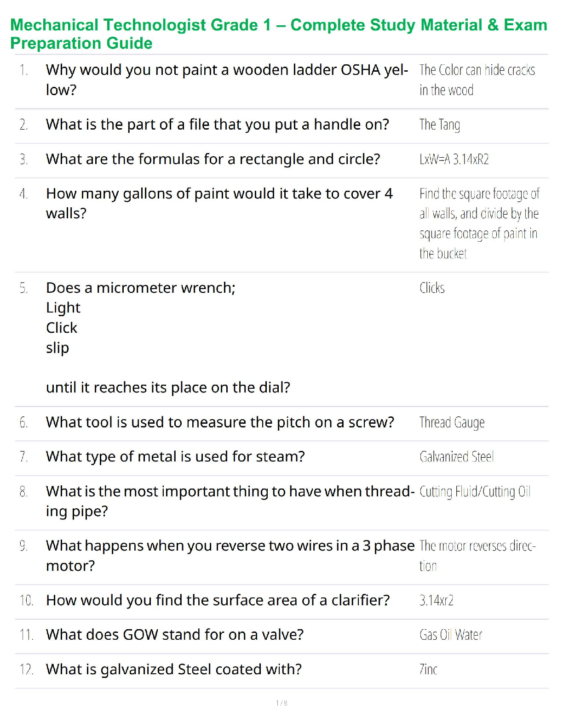This screenshot has width=563, height=728.
Task: Click the 3 phase motor question
Action: tap(230, 555)
